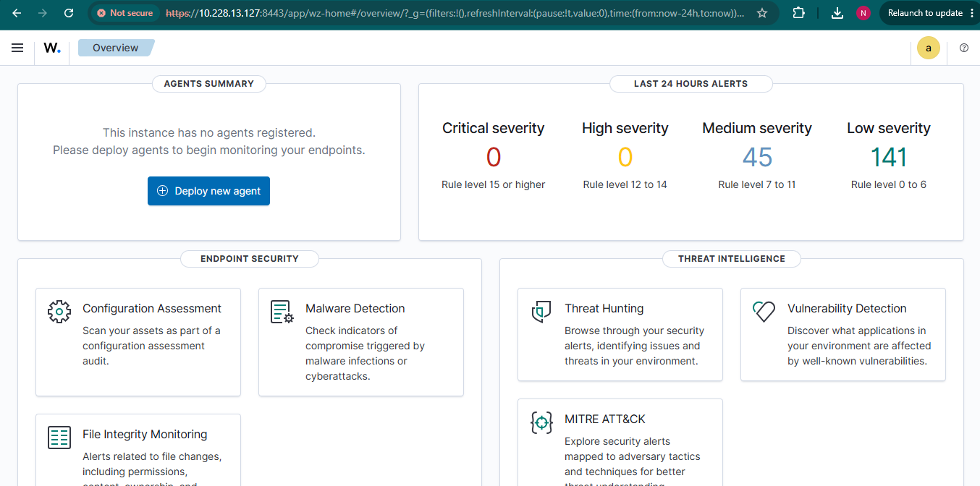Open the help icon in header
Image resolution: width=980 pixels, height=486 pixels.
click(964, 48)
